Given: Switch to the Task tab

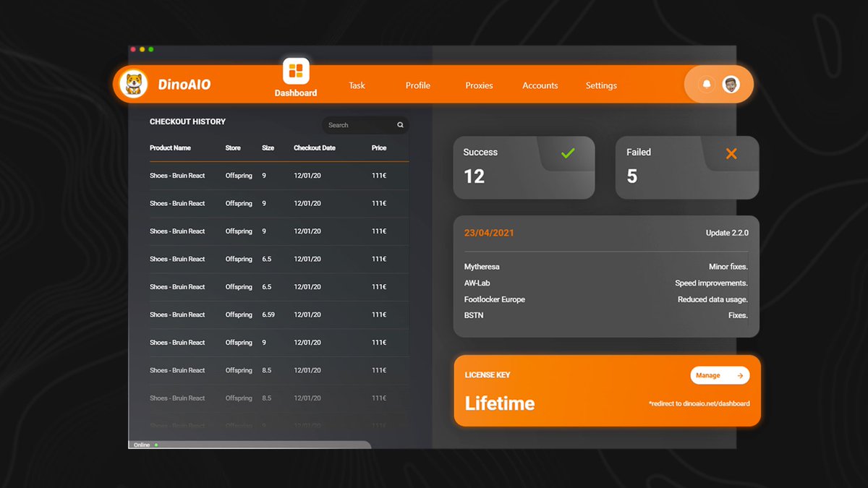Looking at the screenshot, I should [x=357, y=85].
